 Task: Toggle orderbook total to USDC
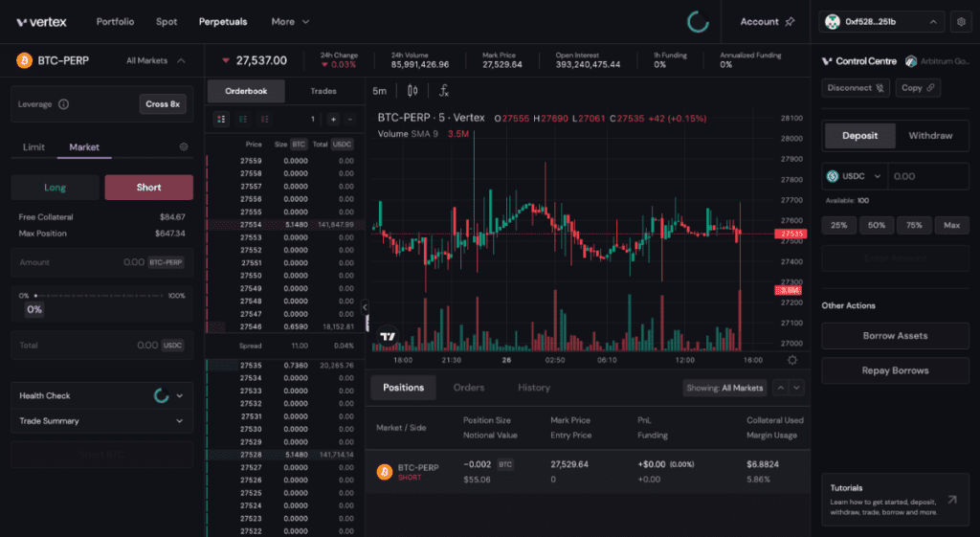pos(342,145)
